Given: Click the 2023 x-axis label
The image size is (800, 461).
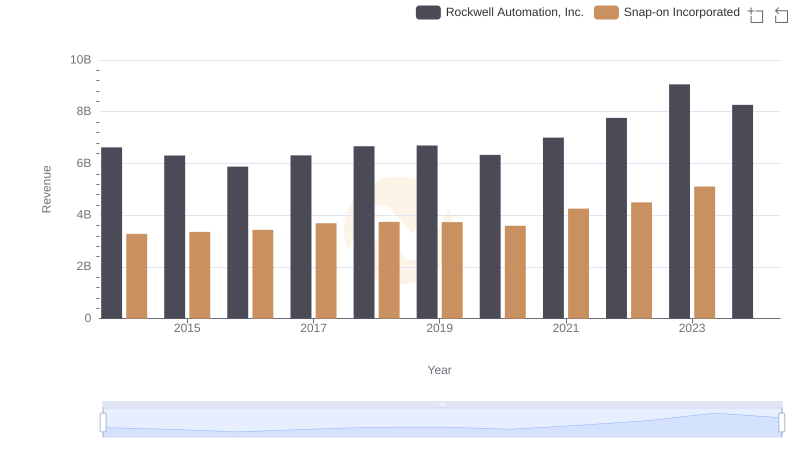Looking at the screenshot, I should (x=692, y=328).
